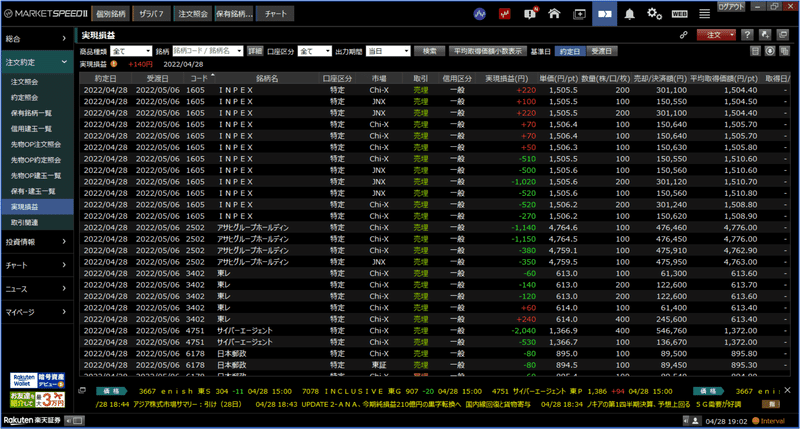Switch to the 注文照会 top tab
800x429 pixels.
(x=193, y=14)
